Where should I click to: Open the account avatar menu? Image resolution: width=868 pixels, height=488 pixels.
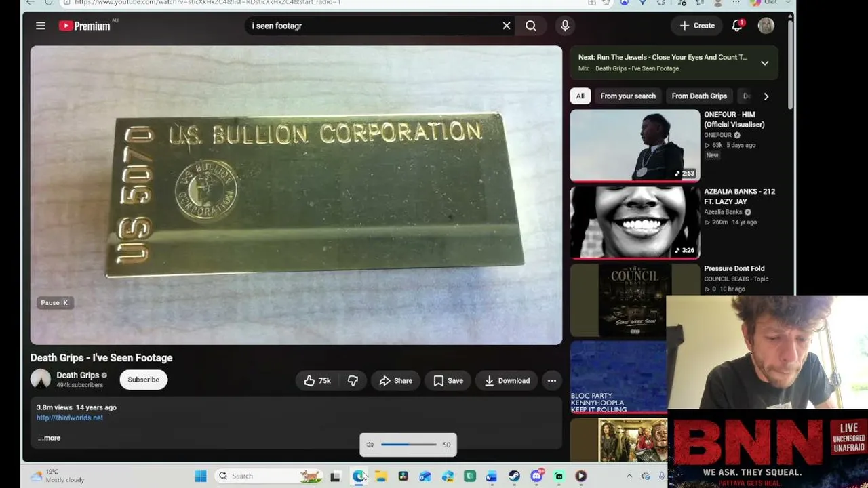(766, 26)
